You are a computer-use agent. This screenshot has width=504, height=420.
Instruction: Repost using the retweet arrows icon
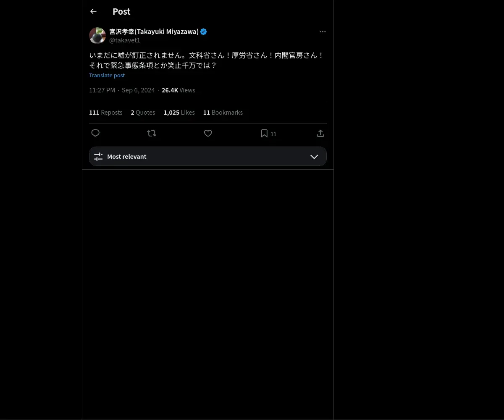(152, 133)
